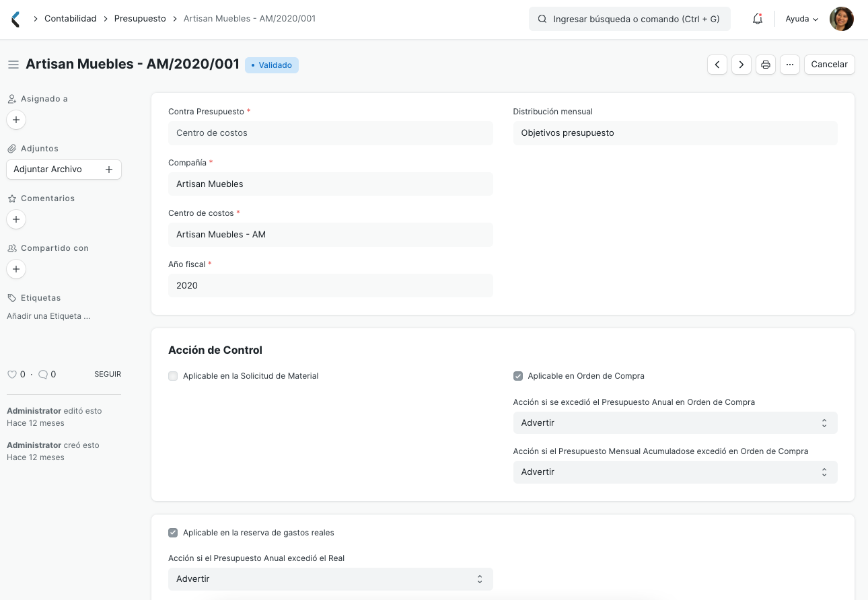This screenshot has width=868, height=600.
Task: Click the Centro de costos Artisan Muebles - AM field
Action: tap(330, 235)
